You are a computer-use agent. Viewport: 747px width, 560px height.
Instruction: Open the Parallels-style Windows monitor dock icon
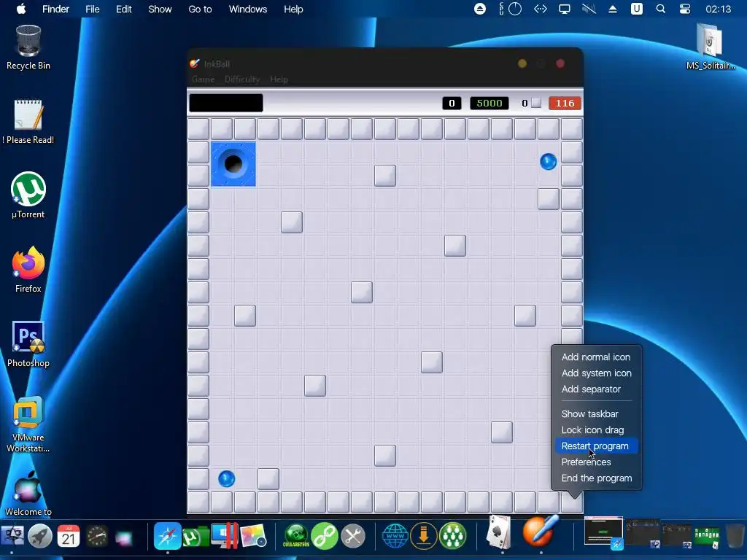223,536
